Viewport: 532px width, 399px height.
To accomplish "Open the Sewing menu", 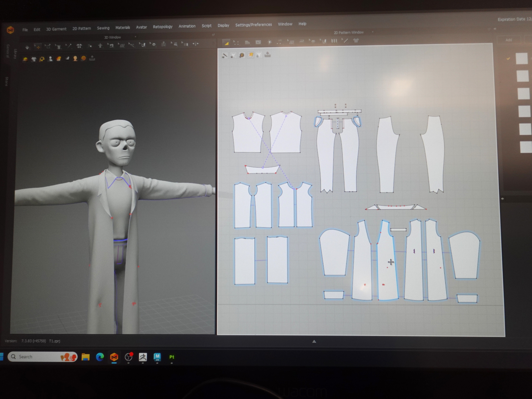I will pos(103,28).
